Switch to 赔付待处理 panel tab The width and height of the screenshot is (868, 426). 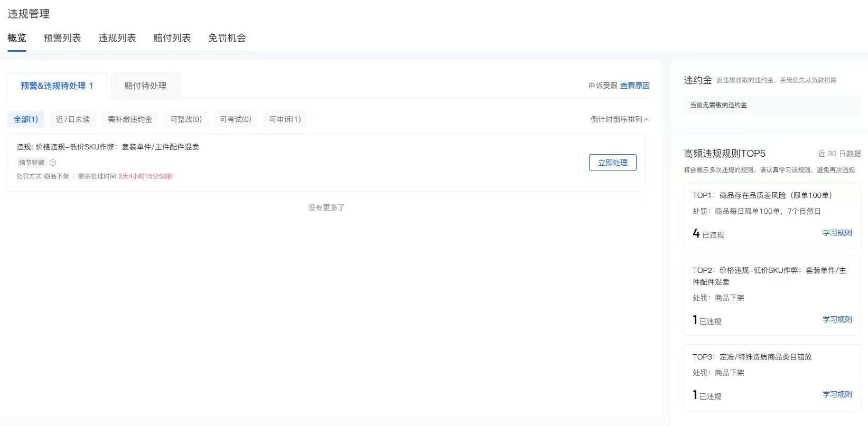(145, 86)
